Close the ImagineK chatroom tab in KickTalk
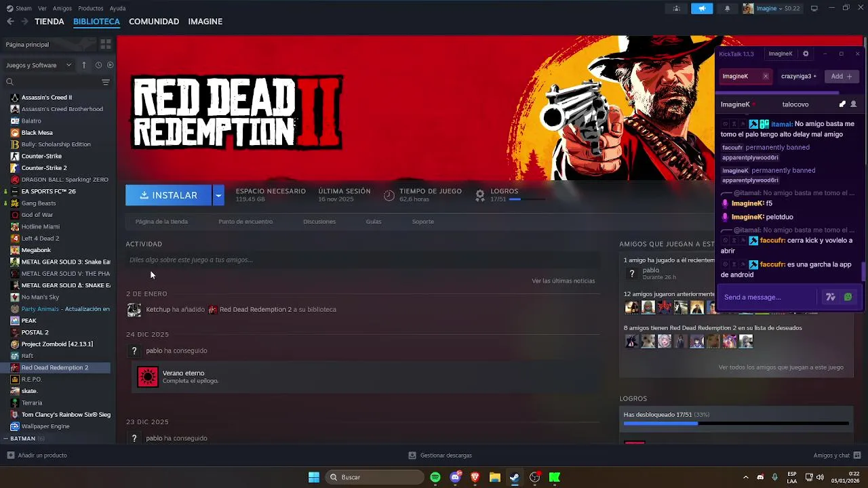 [x=766, y=76]
